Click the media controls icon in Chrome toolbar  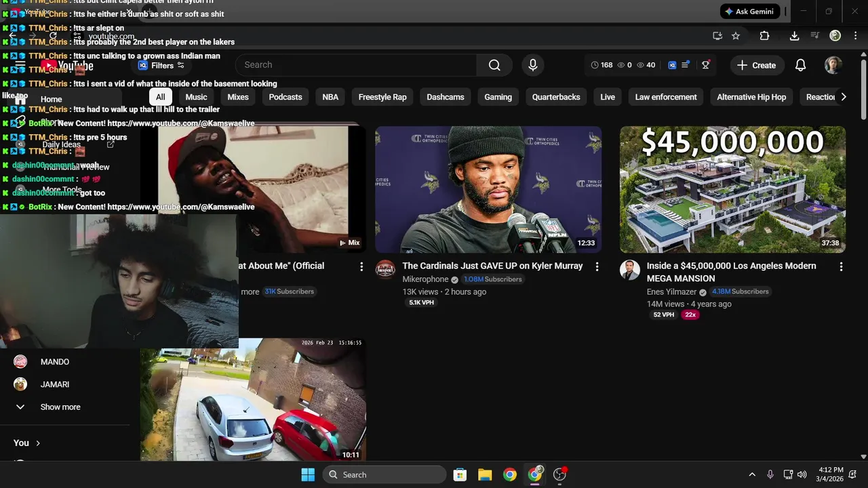tap(816, 36)
